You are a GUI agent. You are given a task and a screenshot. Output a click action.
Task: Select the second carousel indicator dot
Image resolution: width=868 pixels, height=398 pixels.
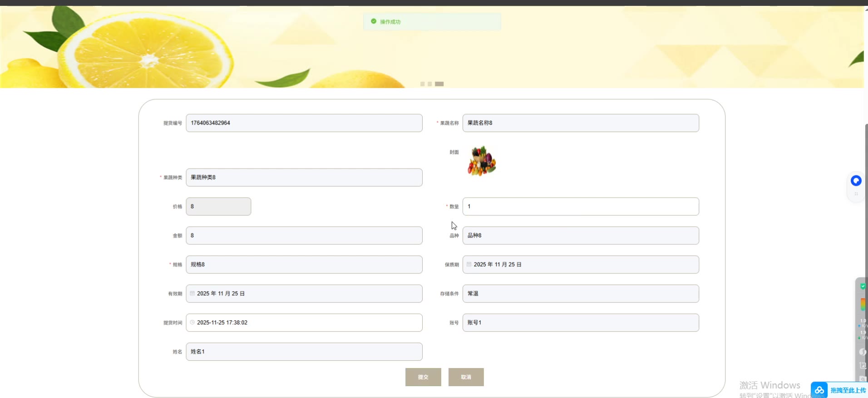429,84
